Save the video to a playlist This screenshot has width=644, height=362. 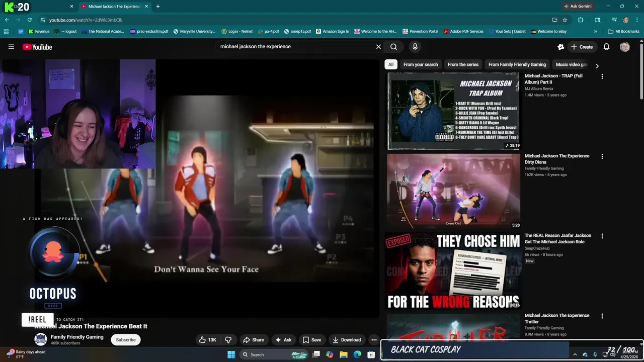pos(311,340)
